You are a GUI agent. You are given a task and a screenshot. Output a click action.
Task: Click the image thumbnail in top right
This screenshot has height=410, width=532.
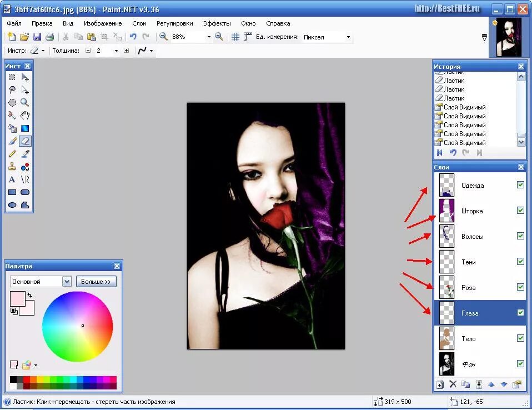(x=509, y=37)
